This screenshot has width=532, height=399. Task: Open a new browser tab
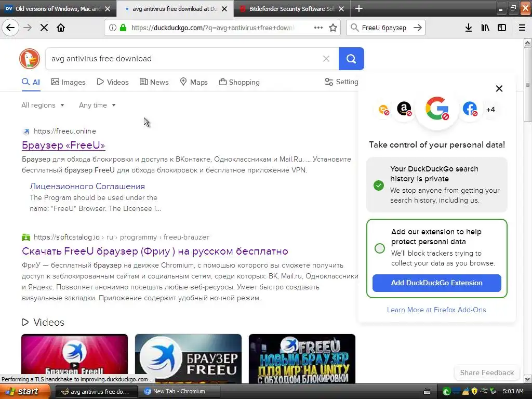pyautogui.click(x=358, y=8)
